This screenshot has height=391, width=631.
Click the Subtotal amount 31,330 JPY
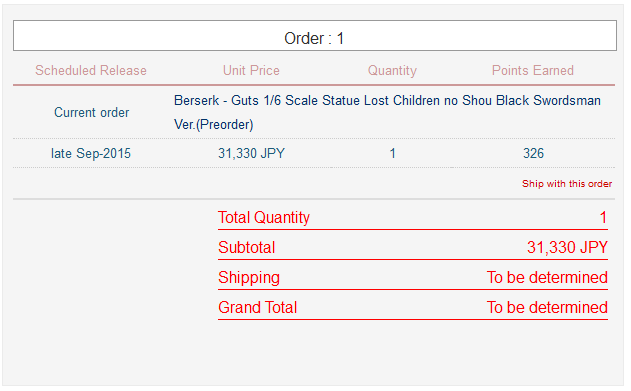tap(567, 247)
